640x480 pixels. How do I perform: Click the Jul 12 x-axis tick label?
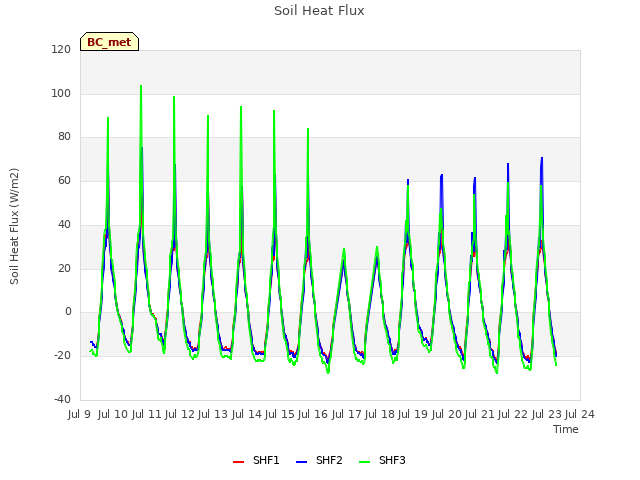180,414
